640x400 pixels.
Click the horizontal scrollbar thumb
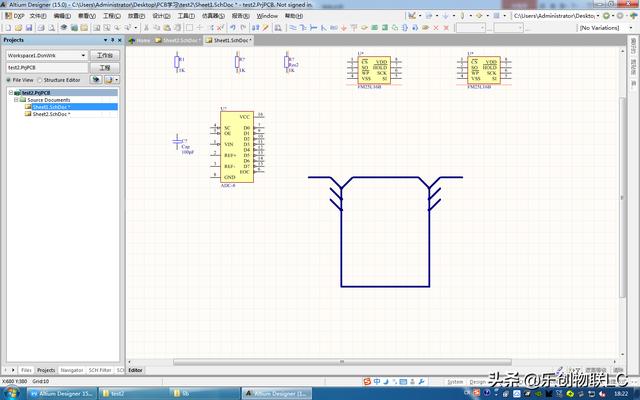(x=342, y=362)
